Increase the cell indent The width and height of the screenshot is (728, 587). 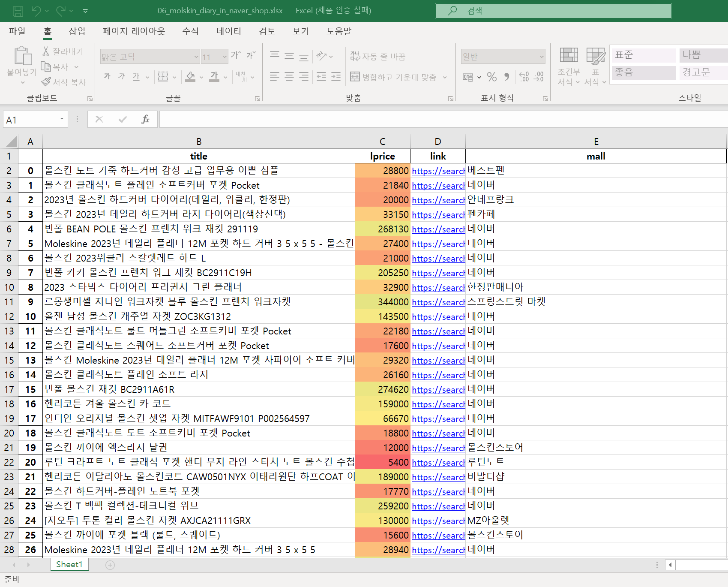click(x=336, y=77)
